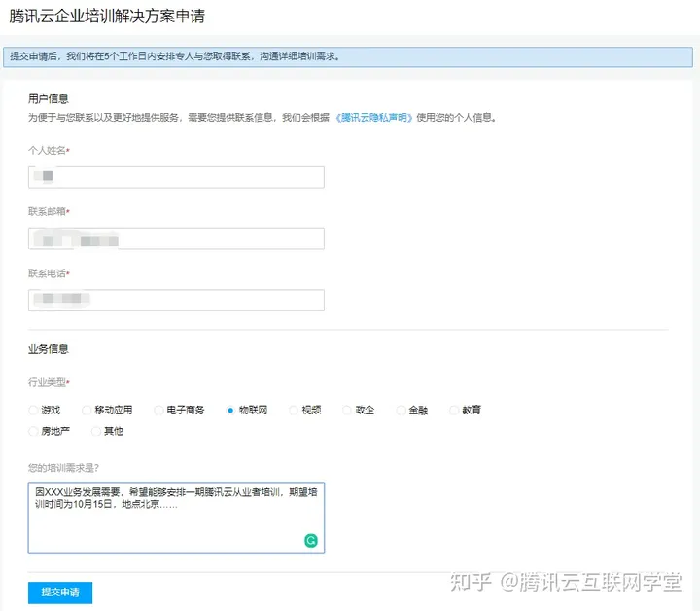700x611 pixels.
Task: Click the 行业类型 field label
Action: 48,382
